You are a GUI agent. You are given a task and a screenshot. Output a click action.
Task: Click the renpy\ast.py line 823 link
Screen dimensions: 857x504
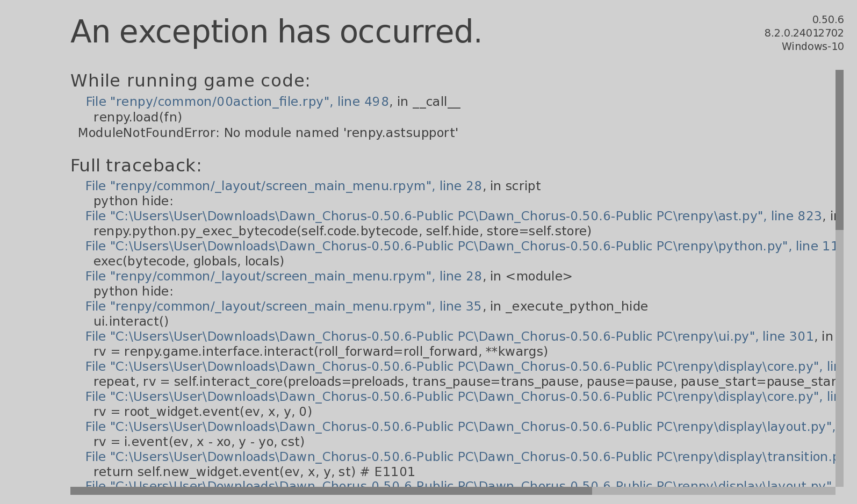453,216
